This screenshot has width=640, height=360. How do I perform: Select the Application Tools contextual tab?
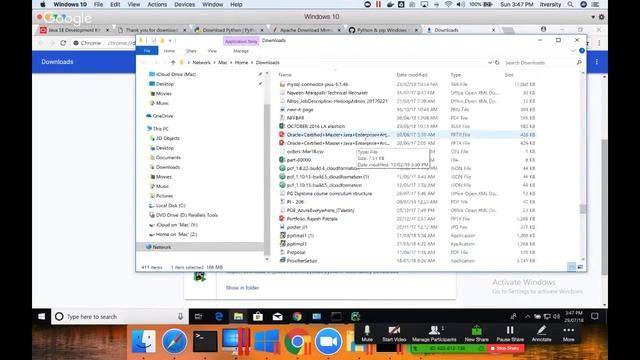[x=241, y=41]
